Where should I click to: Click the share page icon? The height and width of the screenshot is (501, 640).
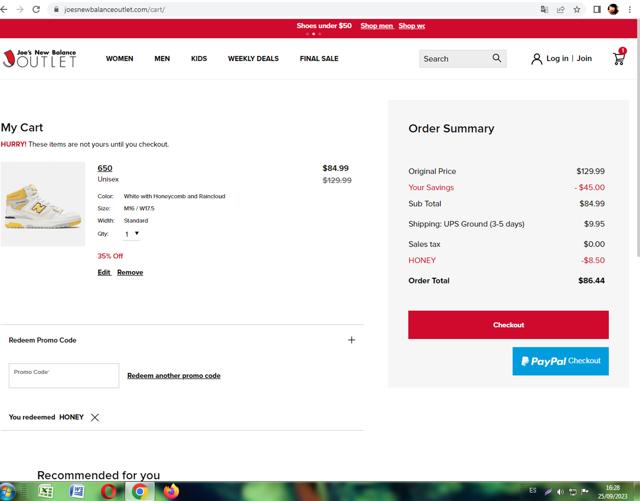click(560, 9)
